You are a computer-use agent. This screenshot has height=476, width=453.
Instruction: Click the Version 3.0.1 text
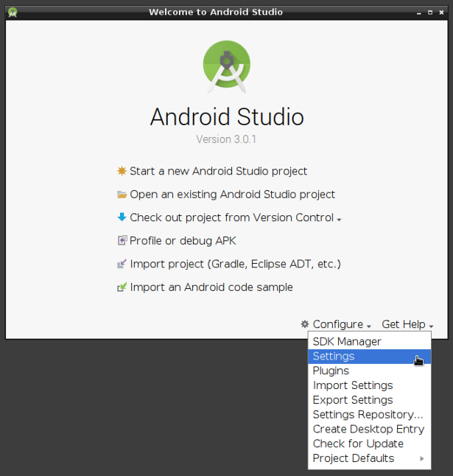point(226,139)
